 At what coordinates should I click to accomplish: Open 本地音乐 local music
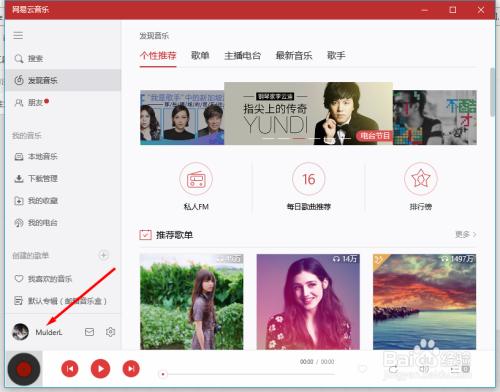pyautogui.click(x=63, y=156)
